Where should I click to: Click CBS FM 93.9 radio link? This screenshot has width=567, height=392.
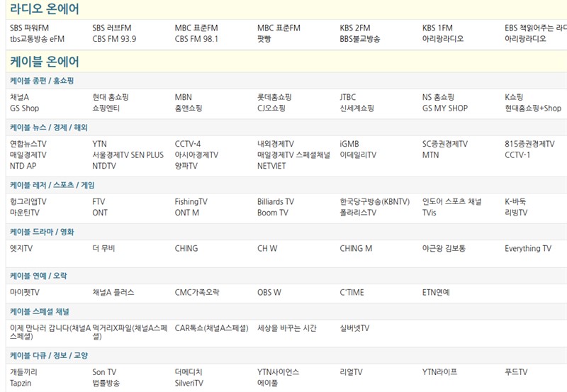[x=114, y=39]
